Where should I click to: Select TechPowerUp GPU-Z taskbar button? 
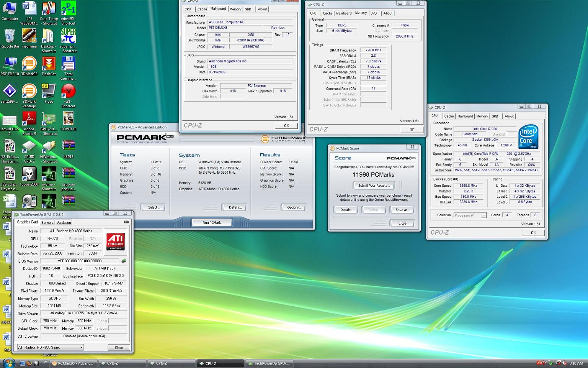point(269,363)
